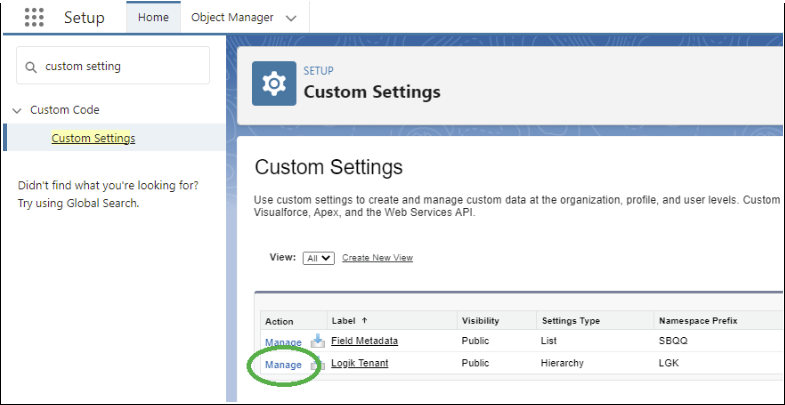This screenshot has height=405, width=785.
Task: Select Custom Settings in the sidebar tree
Action: coord(93,138)
